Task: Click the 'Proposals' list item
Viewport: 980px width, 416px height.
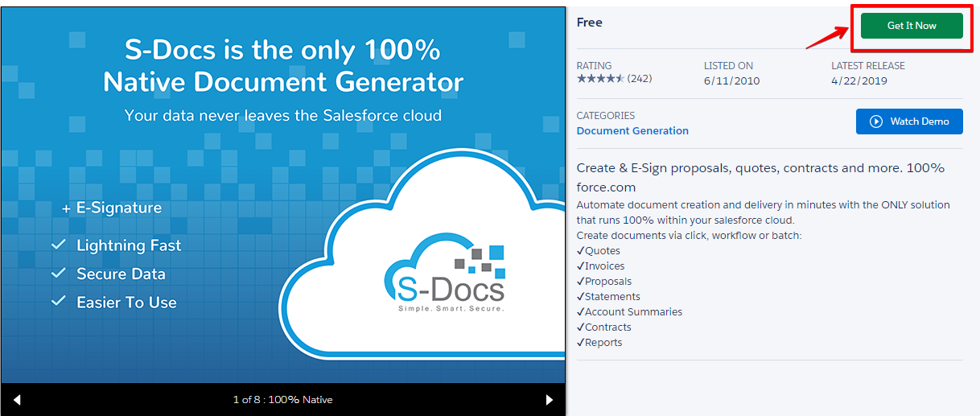Action: [x=604, y=282]
